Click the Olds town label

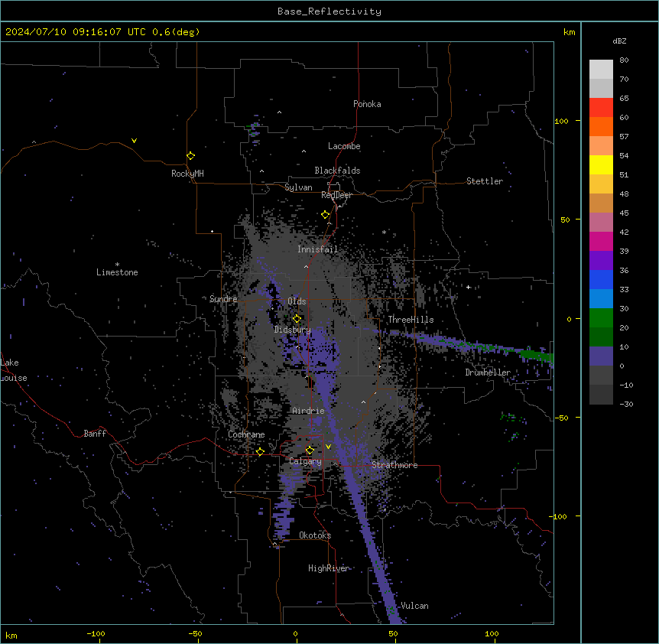point(297,301)
